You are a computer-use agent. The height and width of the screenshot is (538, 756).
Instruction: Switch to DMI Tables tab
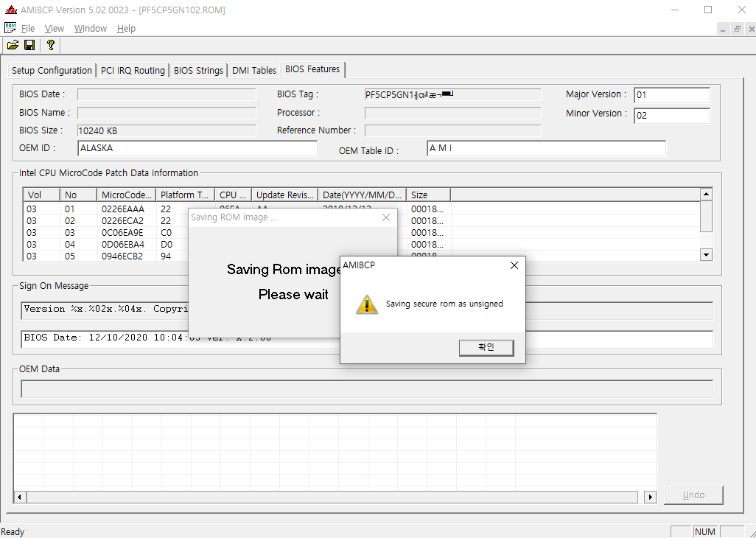pyautogui.click(x=254, y=71)
